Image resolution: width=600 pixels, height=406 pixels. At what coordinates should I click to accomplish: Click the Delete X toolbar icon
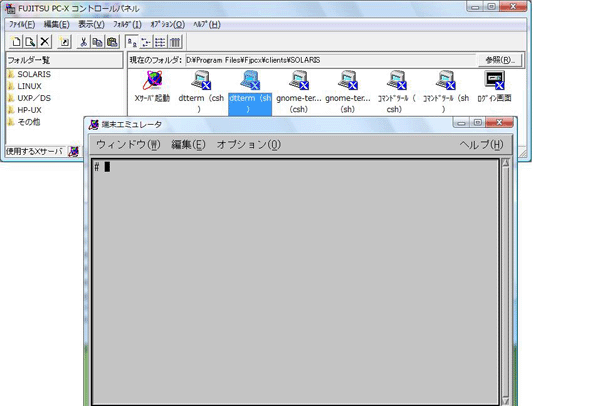pyautogui.click(x=45, y=42)
